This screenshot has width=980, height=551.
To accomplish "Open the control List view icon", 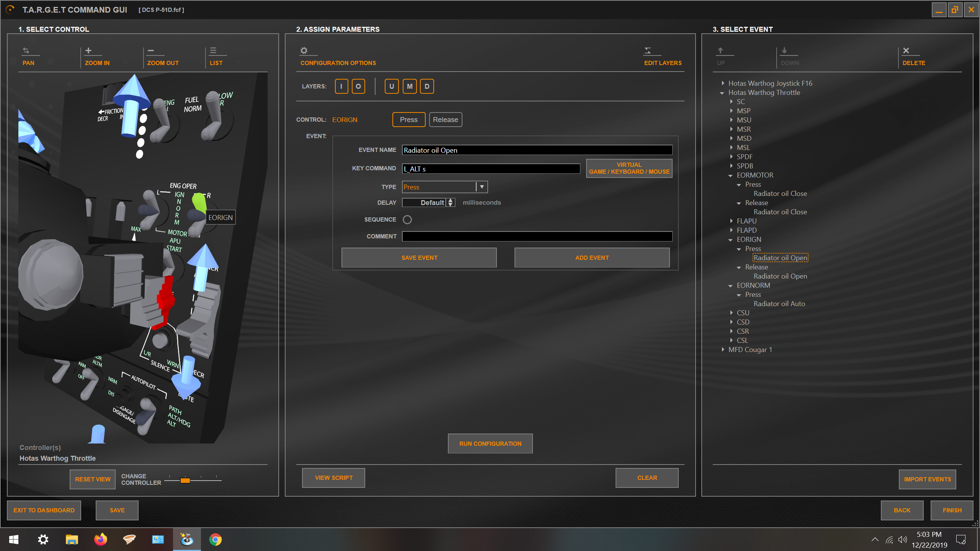I will [213, 51].
